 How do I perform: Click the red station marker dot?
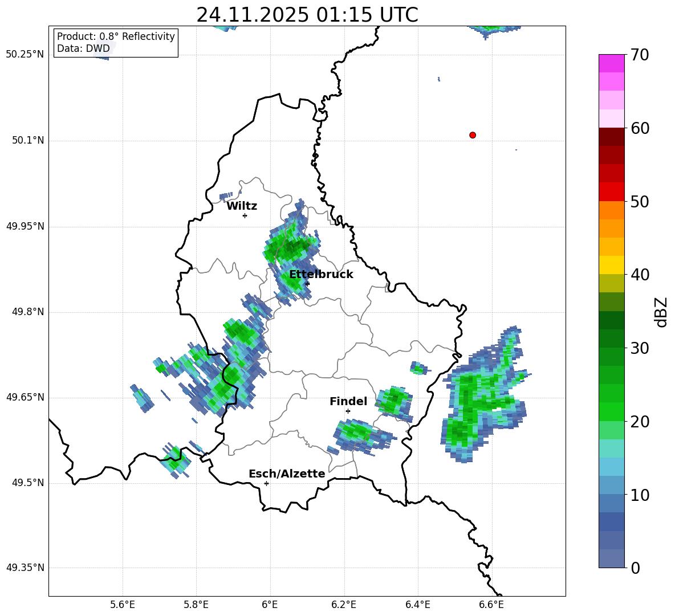click(x=473, y=135)
